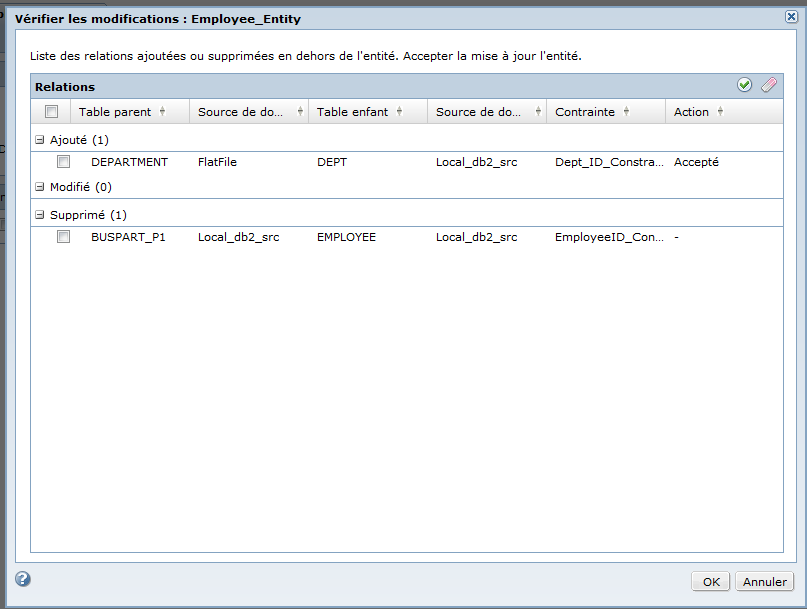The image size is (807, 609).
Task: Click the pink eraser reject icon
Action: [x=768, y=86]
